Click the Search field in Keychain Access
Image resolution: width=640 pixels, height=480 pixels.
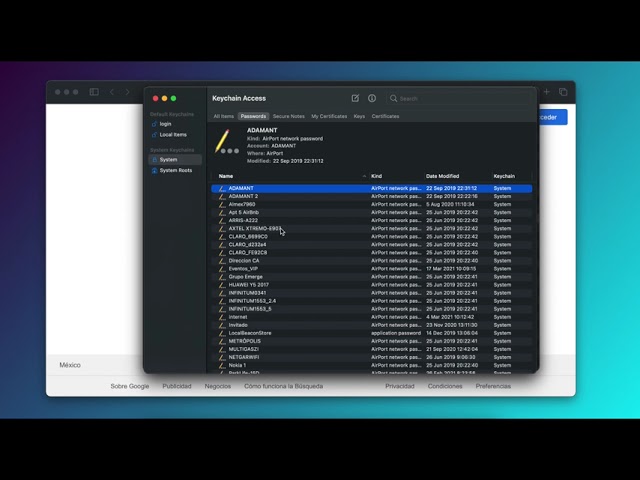(460, 98)
